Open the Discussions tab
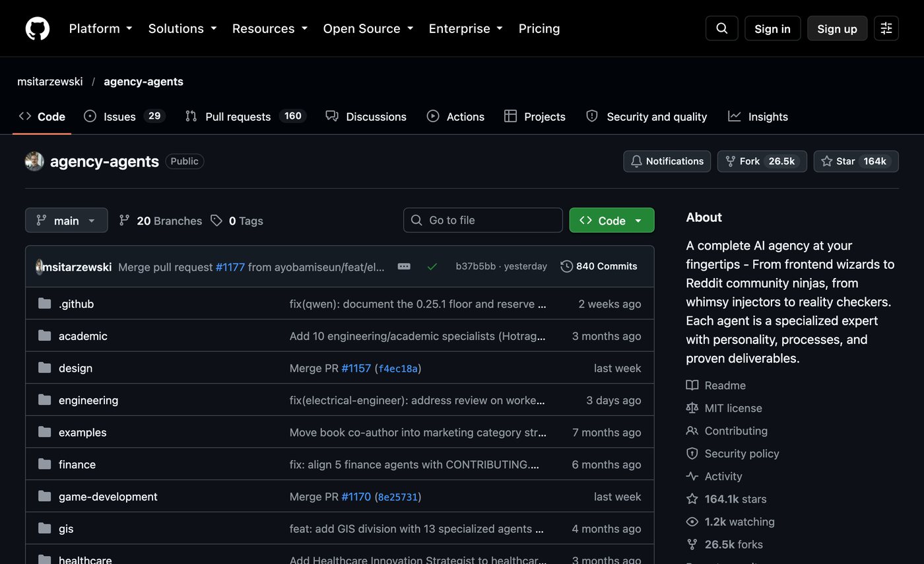Screen dimensions: 924x564 click(366, 116)
